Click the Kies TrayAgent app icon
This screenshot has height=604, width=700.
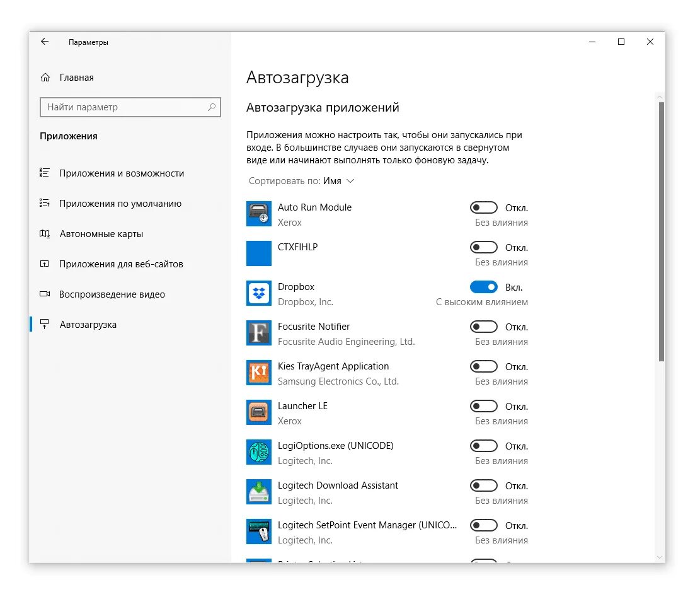(259, 373)
